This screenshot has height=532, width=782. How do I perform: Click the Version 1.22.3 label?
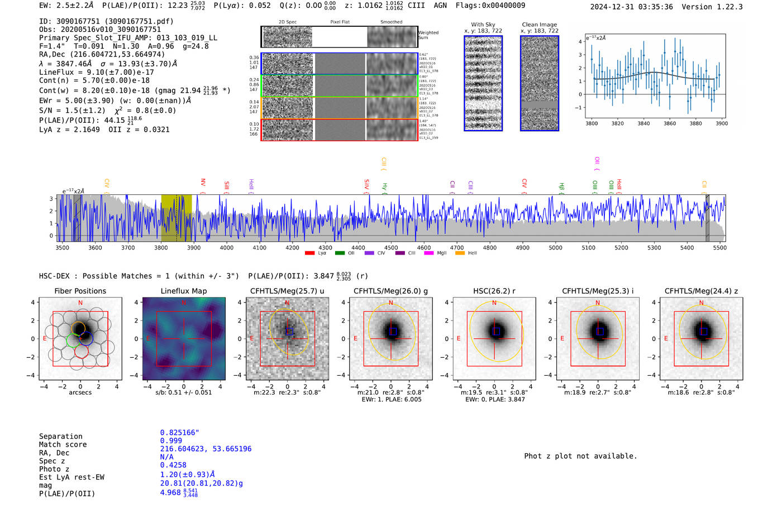(713, 7)
